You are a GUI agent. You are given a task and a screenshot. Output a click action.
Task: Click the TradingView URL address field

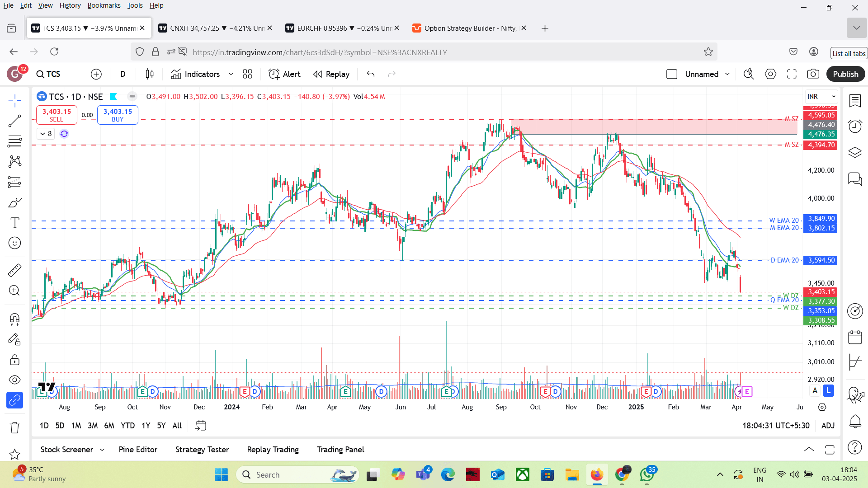tap(424, 52)
